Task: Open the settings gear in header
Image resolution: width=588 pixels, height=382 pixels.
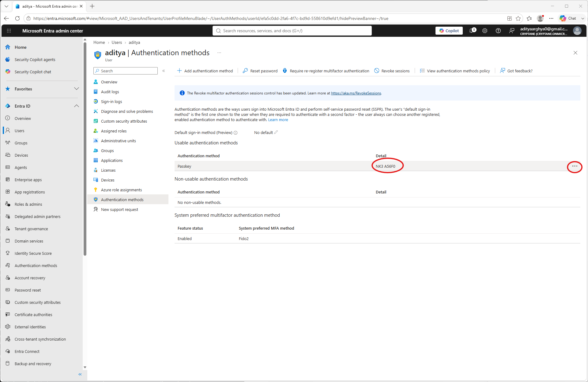Action: click(x=485, y=31)
